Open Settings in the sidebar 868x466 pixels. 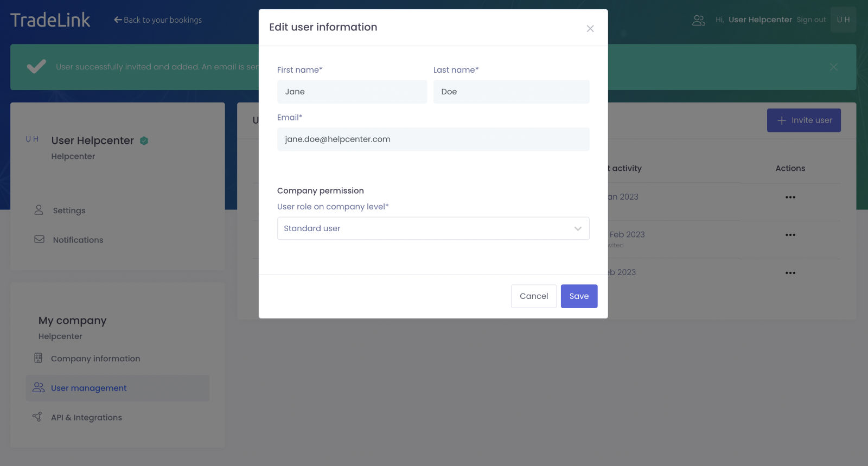[69, 210]
